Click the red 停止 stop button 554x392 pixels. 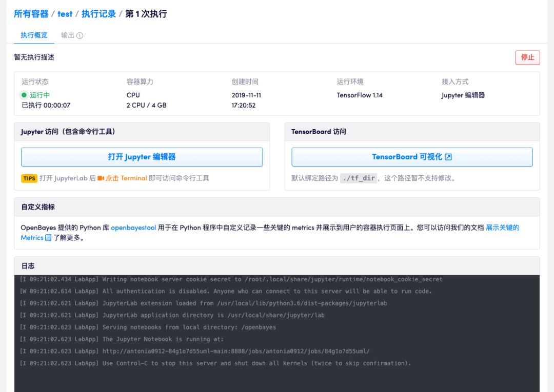coord(527,57)
